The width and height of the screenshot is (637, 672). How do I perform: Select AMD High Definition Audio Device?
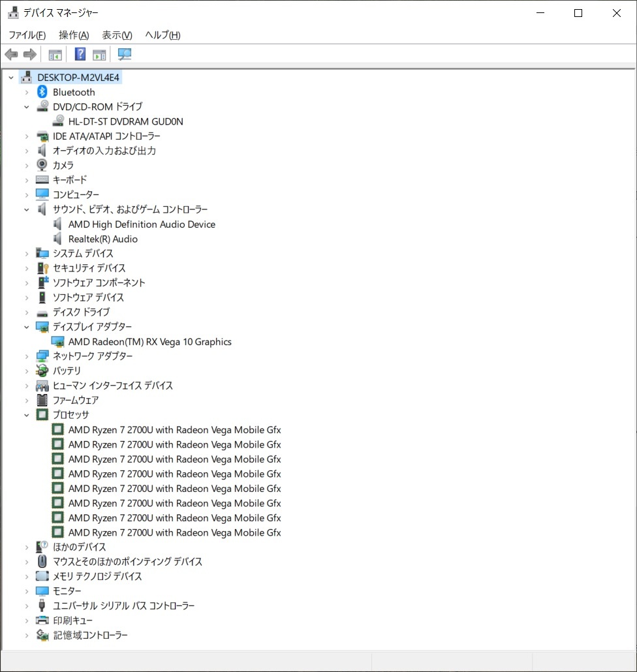[142, 224]
